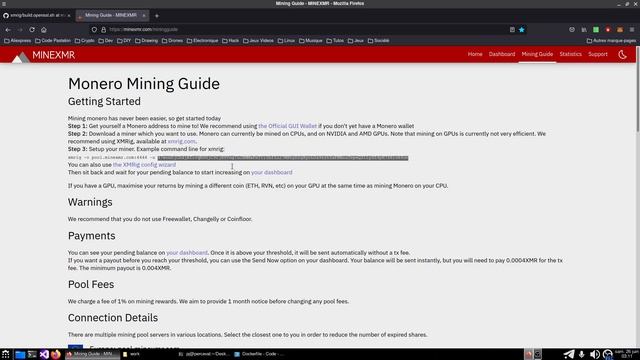This screenshot has width=640, height=360.
Task: Open the DIY bookmark folder
Action: (x=124, y=41)
